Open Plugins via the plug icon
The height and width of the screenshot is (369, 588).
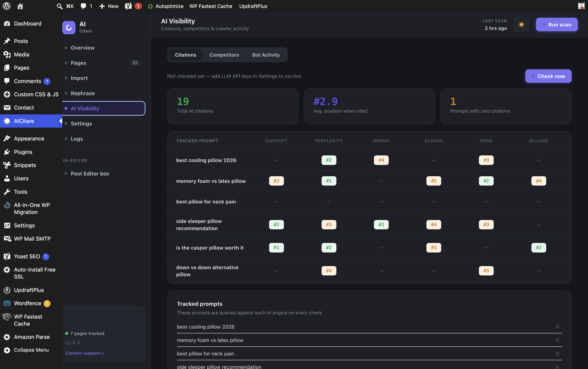pos(7,152)
